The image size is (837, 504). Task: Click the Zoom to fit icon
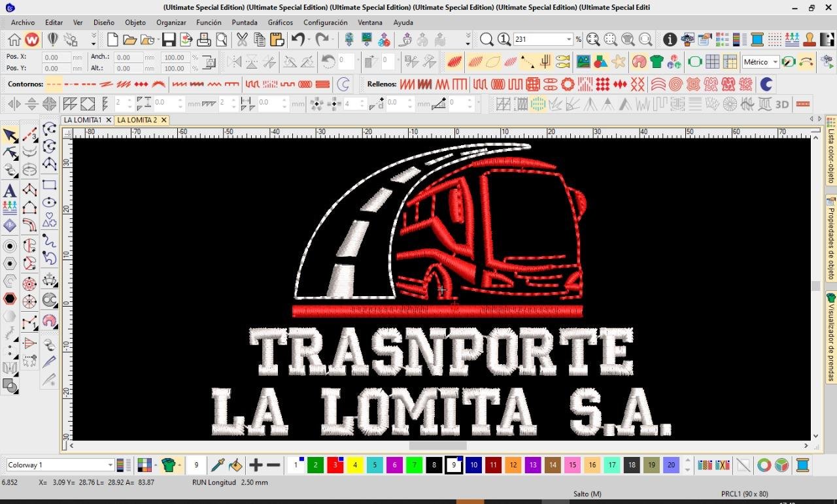(592, 40)
